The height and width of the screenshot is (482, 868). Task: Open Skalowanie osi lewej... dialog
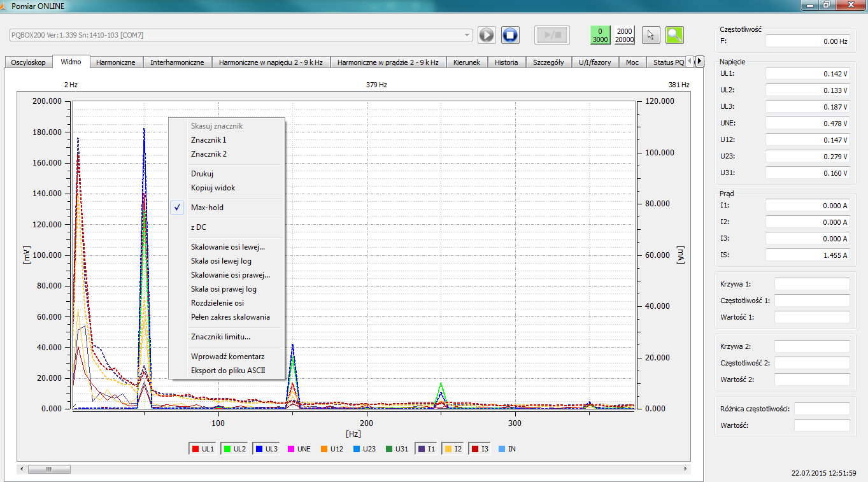227,247
